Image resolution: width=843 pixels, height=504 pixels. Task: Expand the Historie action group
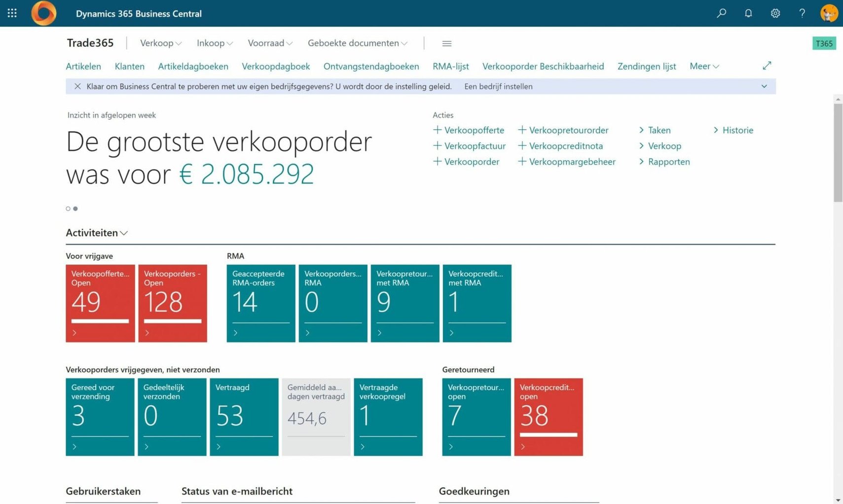(x=733, y=130)
